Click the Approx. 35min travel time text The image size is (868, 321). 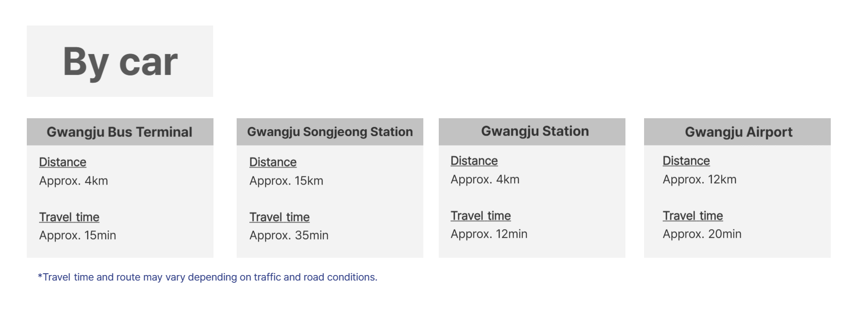[289, 236]
